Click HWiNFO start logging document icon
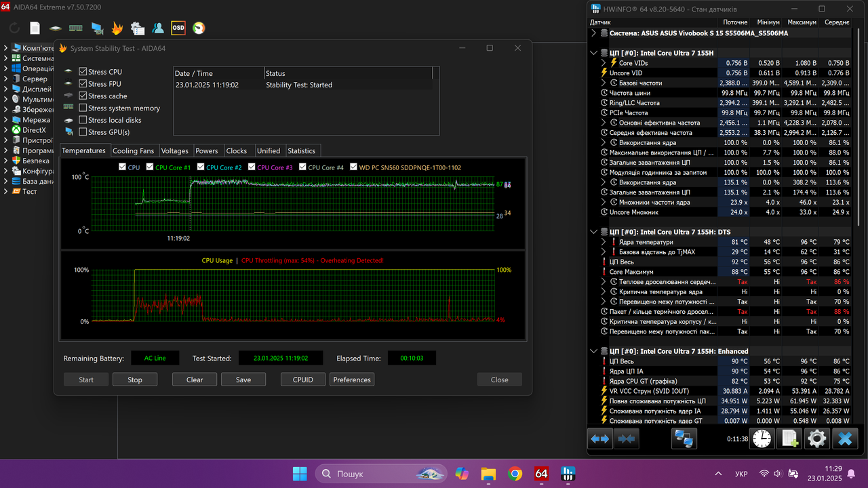Viewport: 868px width, 488px height. pos(789,439)
